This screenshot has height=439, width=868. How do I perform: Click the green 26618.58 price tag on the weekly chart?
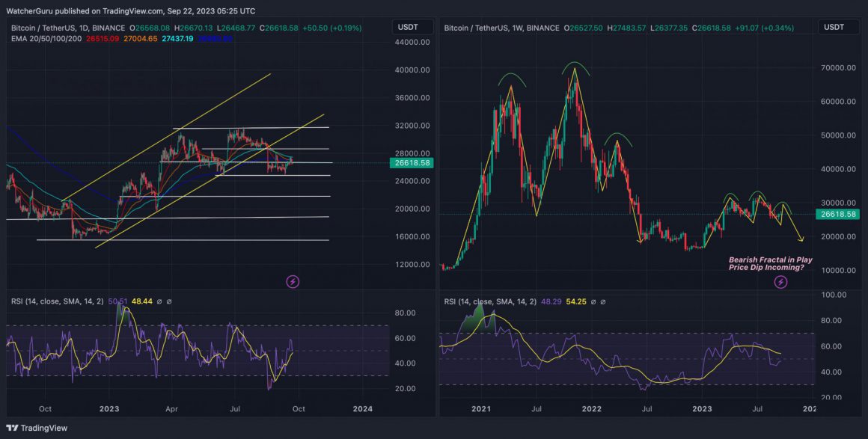point(837,215)
